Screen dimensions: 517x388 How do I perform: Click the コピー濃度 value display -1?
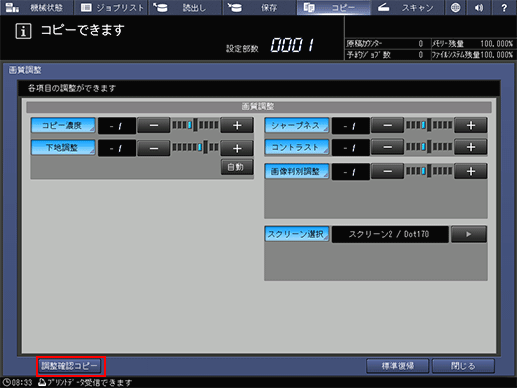[117, 126]
